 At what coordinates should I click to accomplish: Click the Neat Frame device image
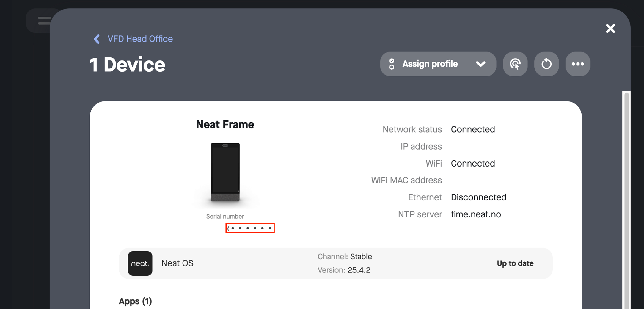225,172
